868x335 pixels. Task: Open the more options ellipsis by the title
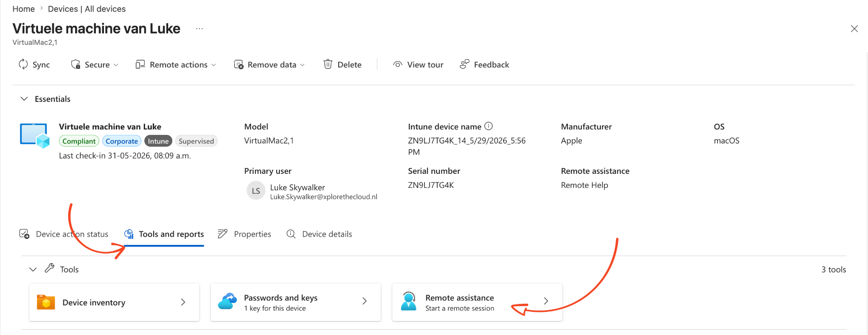click(199, 29)
